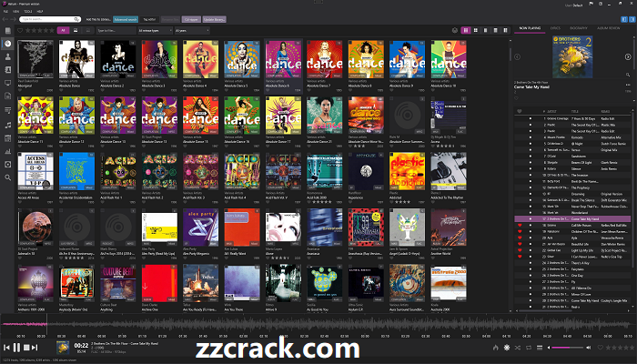Open the document-shaped sidebar icon
Screen dimensions: 637x364
point(7,96)
